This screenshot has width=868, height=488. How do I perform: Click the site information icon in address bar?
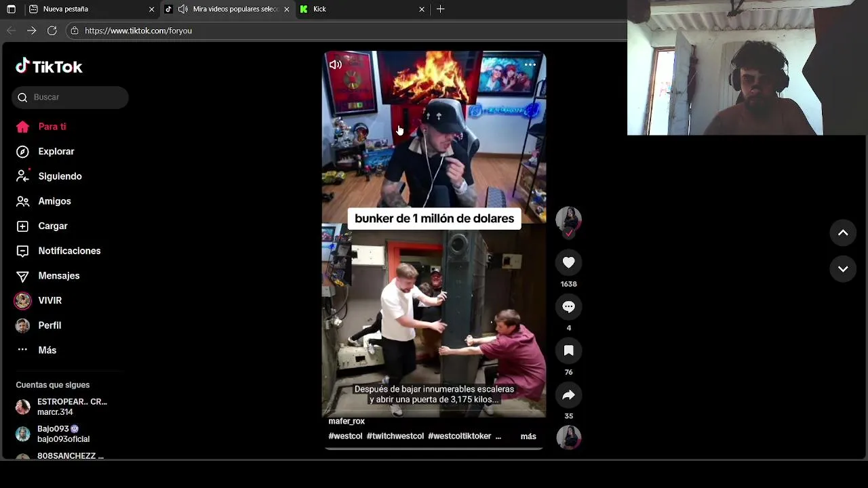tap(75, 30)
